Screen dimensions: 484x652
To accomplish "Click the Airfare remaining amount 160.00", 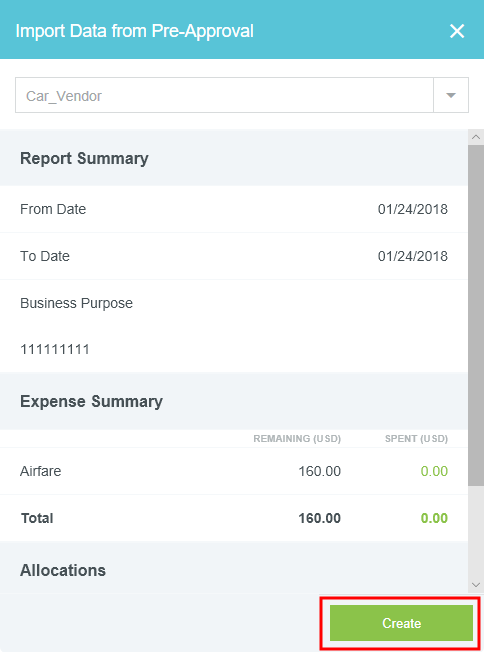I will pyautogui.click(x=319, y=471).
